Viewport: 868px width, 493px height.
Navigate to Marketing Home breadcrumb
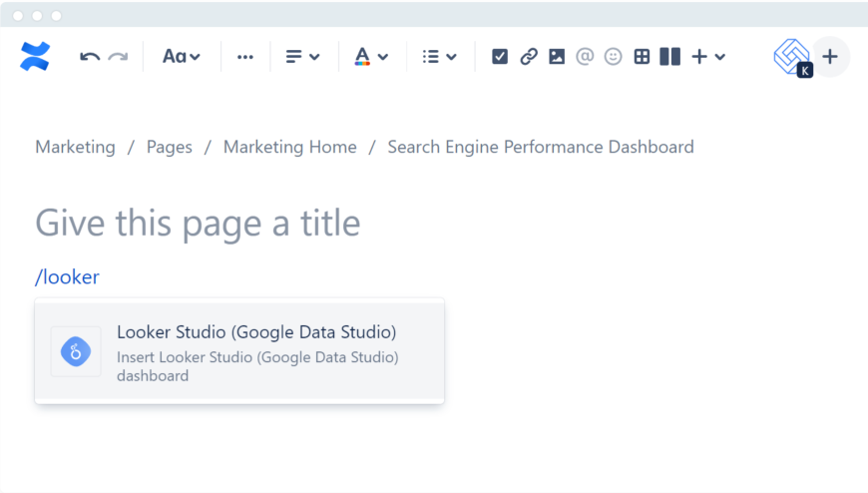click(x=289, y=147)
